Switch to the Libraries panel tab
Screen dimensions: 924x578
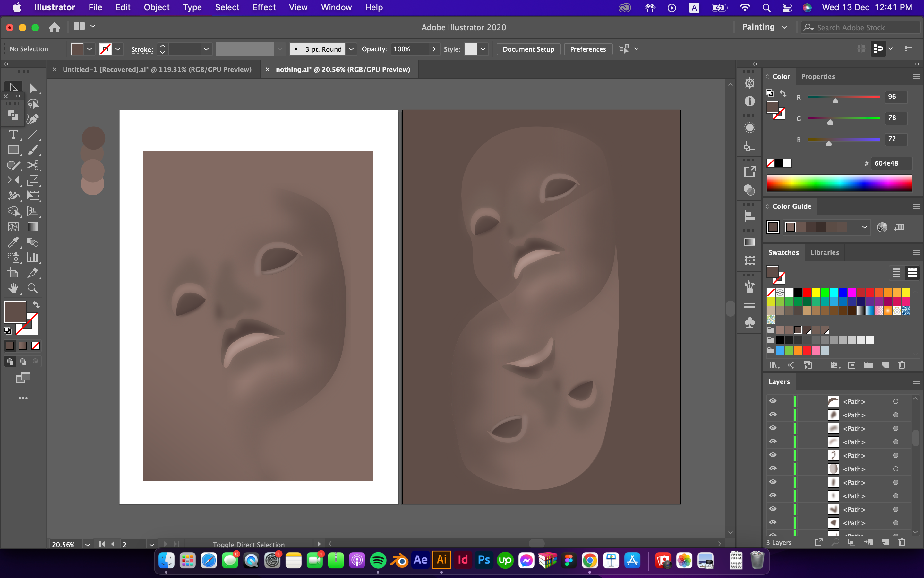pyautogui.click(x=825, y=253)
